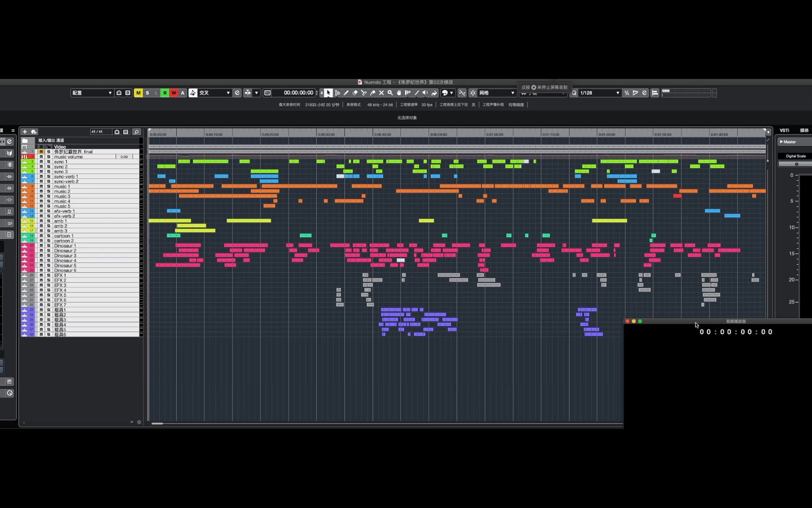
Task: Select the Object Selection arrow tool
Action: [x=328, y=93]
